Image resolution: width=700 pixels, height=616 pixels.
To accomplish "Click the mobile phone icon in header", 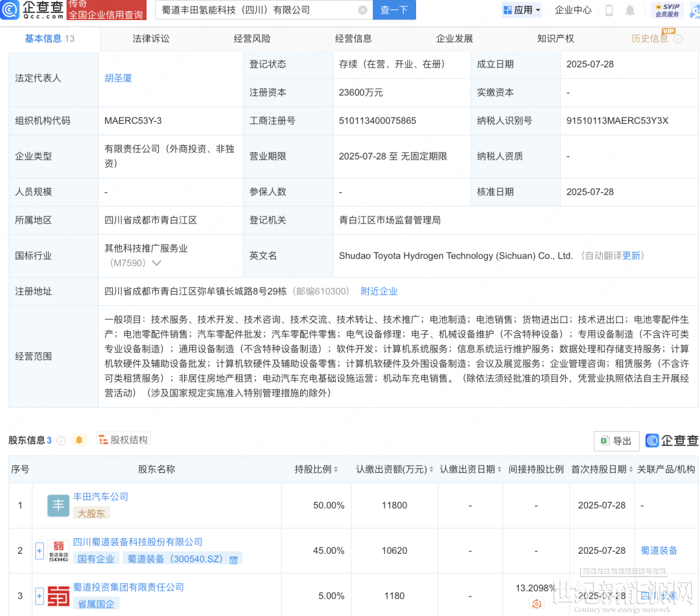I will pyautogui.click(x=609, y=10).
